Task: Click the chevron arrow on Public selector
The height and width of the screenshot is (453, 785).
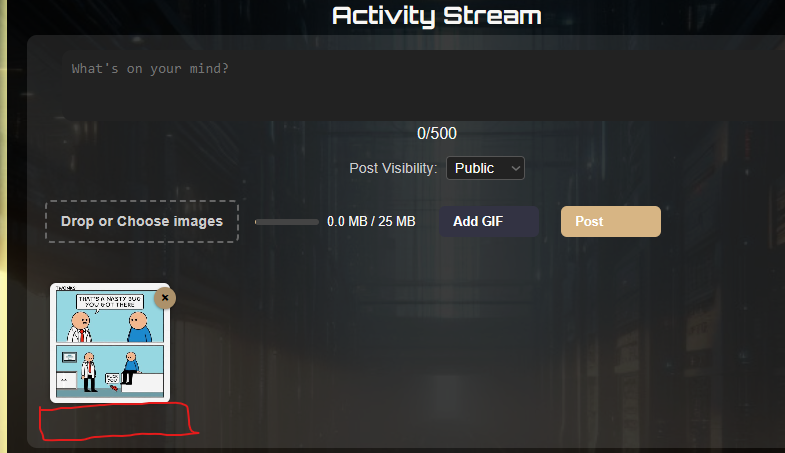Action: [x=515, y=169]
